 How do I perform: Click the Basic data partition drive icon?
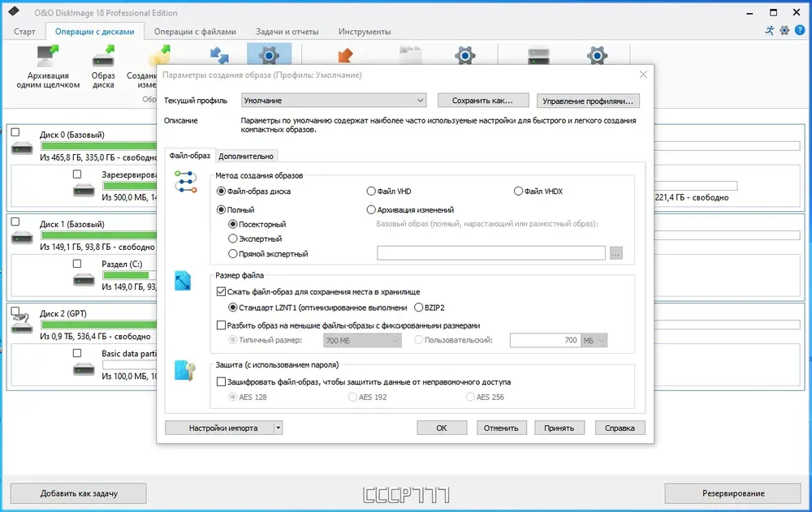pyautogui.click(x=84, y=369)
